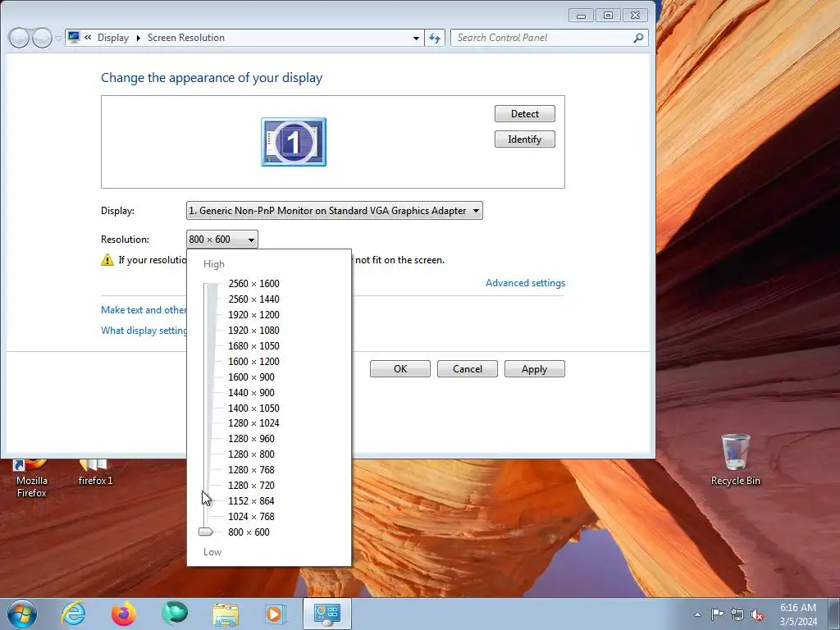
Task: Select resolution 1024 × 768
Action: coord(251,516)
